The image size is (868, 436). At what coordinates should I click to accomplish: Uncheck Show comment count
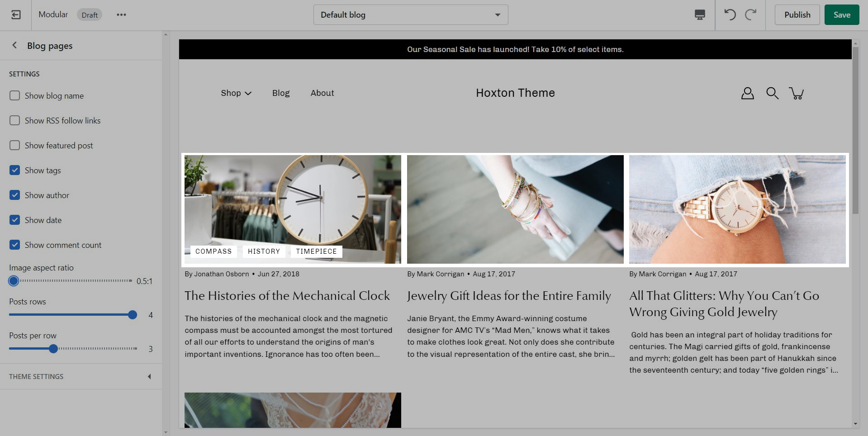[x=15, y=245]
